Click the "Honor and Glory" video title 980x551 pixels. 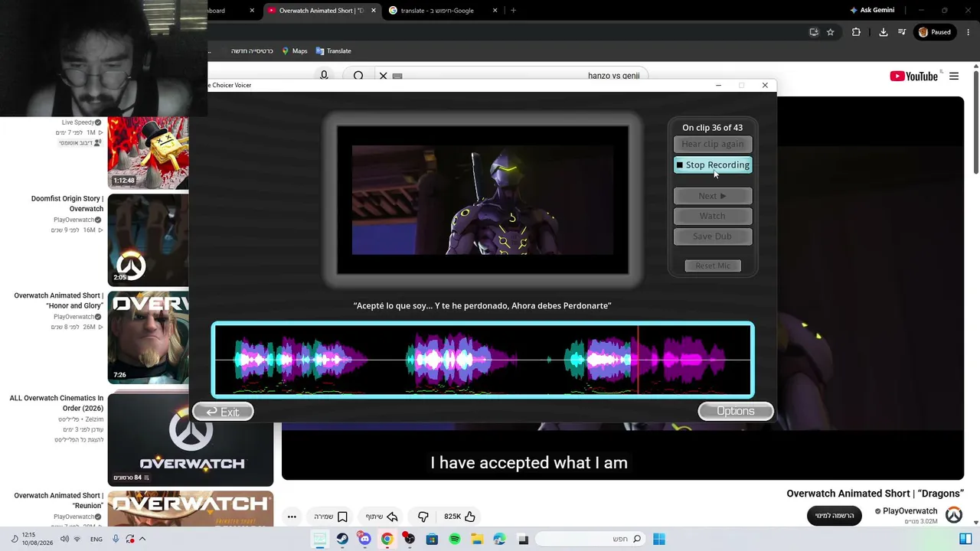58,301
